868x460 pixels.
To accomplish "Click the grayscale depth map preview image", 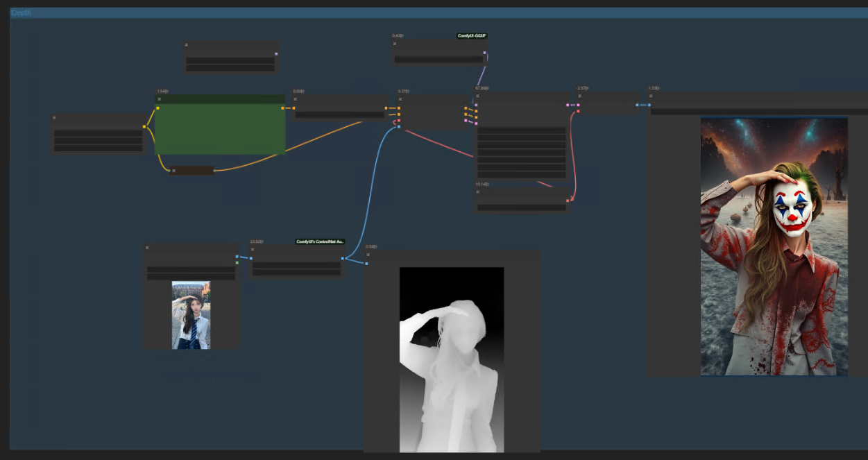I will pos(452,359).
